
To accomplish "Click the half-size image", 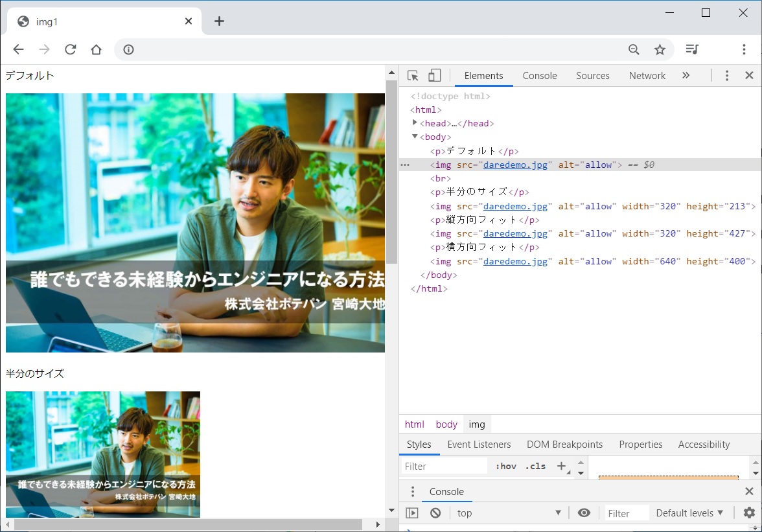I will 103,454.
